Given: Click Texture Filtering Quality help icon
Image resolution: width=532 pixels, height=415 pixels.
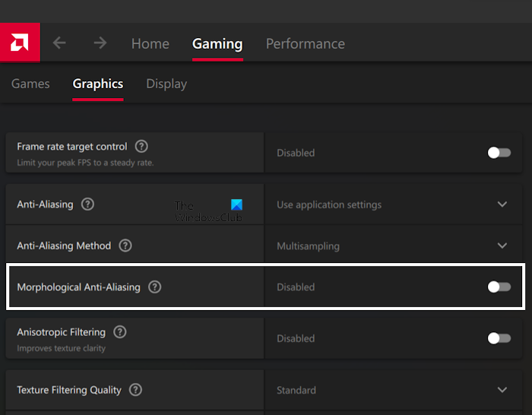Looking at the screenshot, I should (x=135, y=390).
